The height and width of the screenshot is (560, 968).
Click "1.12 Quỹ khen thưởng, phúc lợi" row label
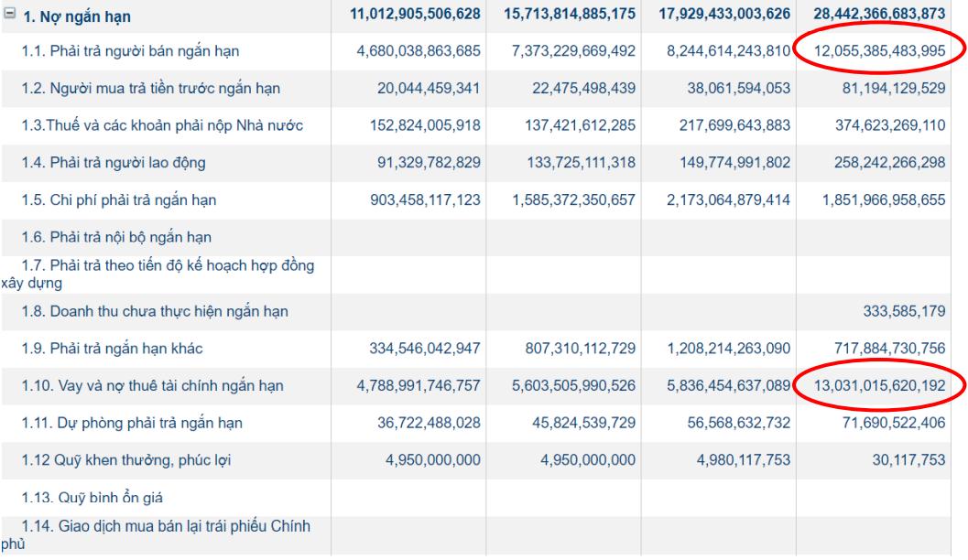[125, 460]
